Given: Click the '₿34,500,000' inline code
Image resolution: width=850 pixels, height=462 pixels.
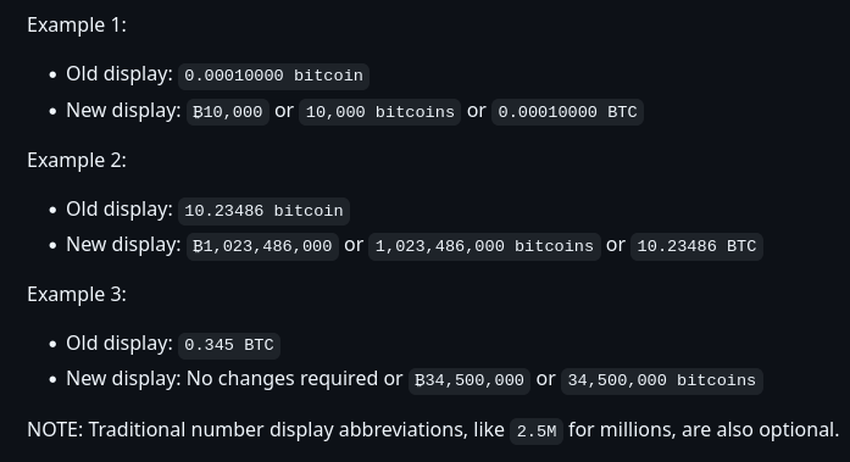Looking at the screenshot, I should pos(469,381).
